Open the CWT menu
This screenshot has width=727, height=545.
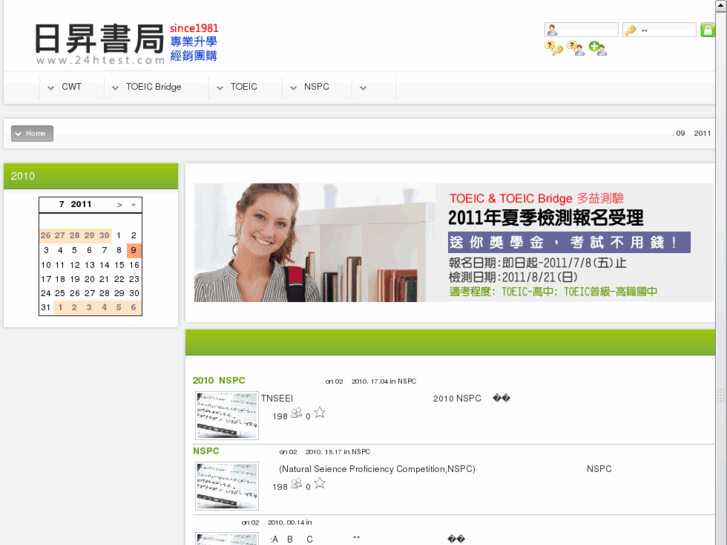[x=71, y=87]
